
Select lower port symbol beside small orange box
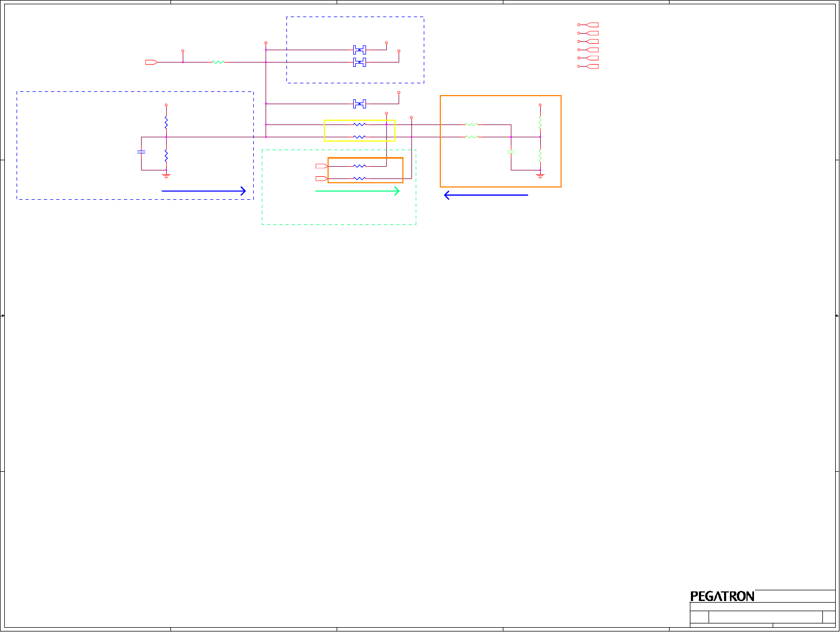[321, 178]
